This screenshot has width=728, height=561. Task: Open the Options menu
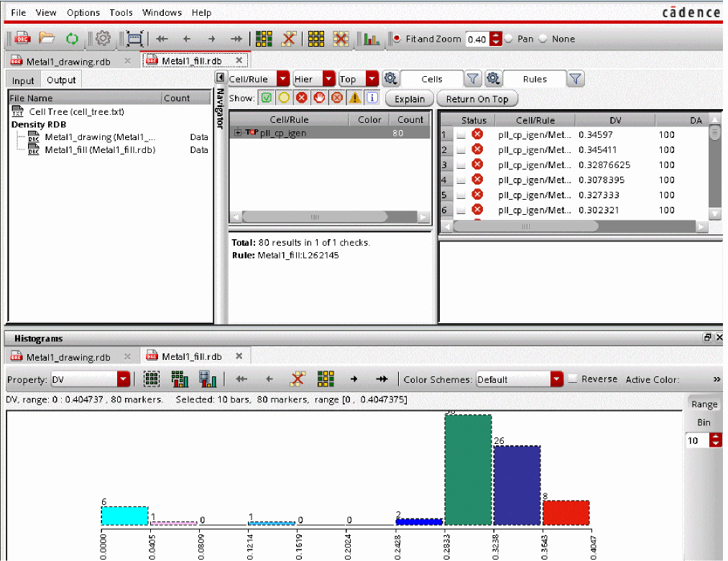click(83, 12)
